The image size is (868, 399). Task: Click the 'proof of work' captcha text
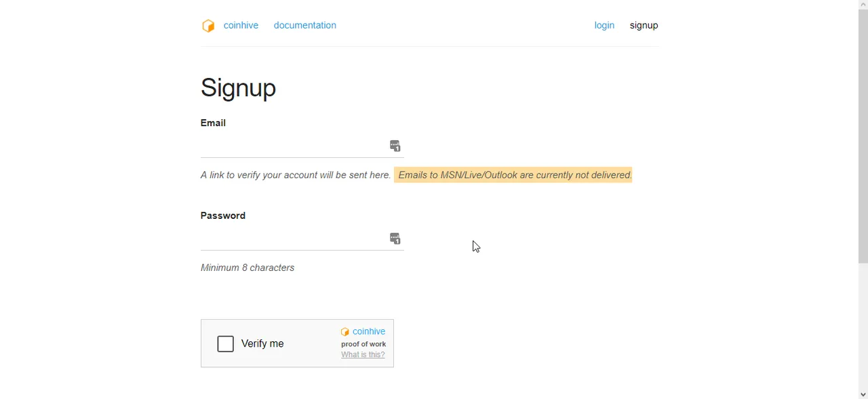coord(363,344)
